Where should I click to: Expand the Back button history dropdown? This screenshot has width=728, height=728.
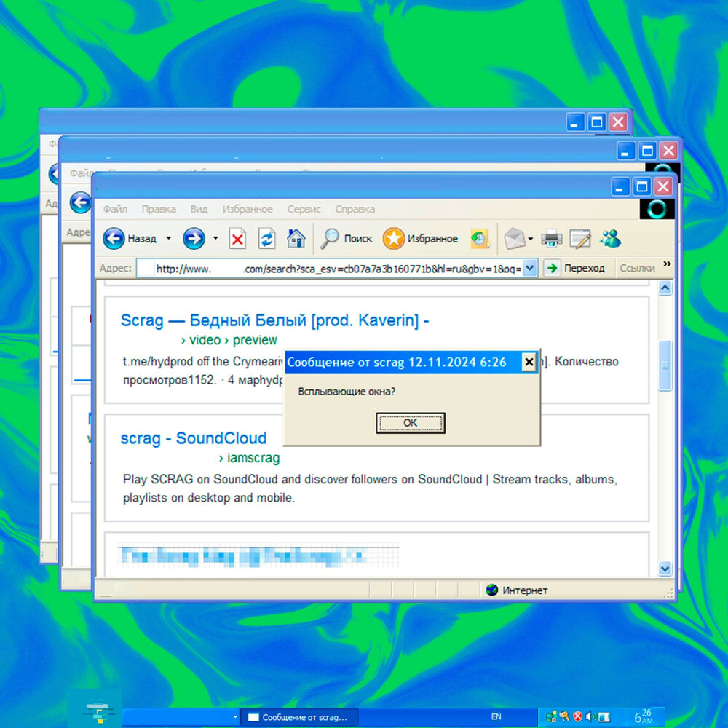[169, 238]
